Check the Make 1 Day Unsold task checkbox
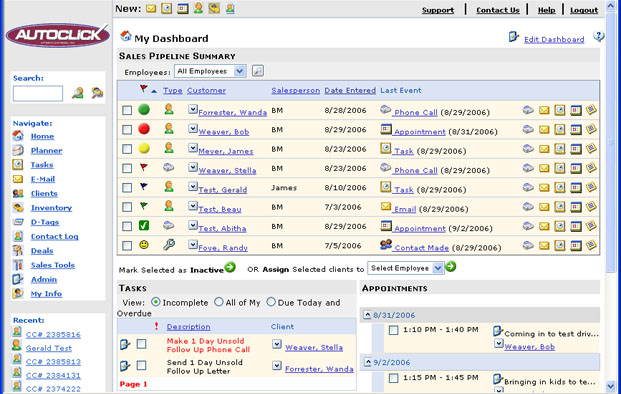Viewport: 621px width, 394px height. [141, 344]
